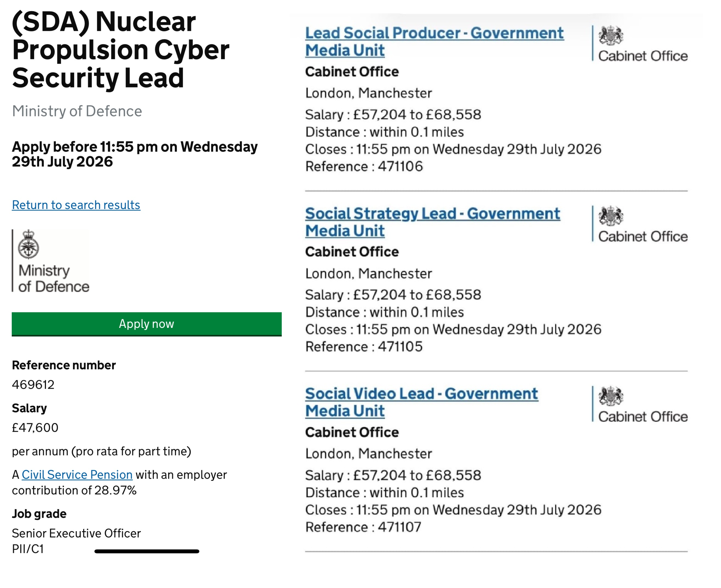Image resolution: width=721 pixels, height=588 pixels.
Task: Tap the home indicator bar at bottom
Action: [x=147, y=551]
